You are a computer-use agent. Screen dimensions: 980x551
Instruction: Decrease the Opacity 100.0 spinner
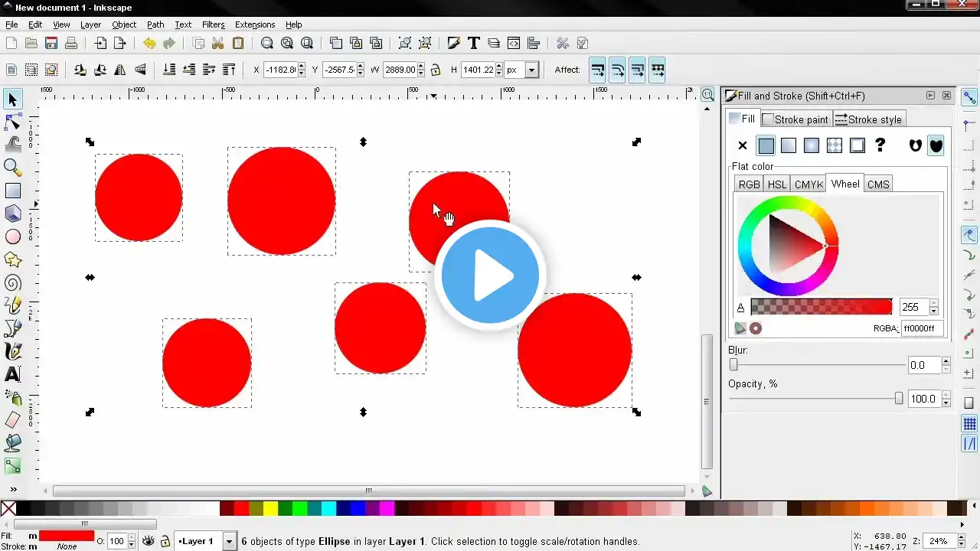[946, 403]
